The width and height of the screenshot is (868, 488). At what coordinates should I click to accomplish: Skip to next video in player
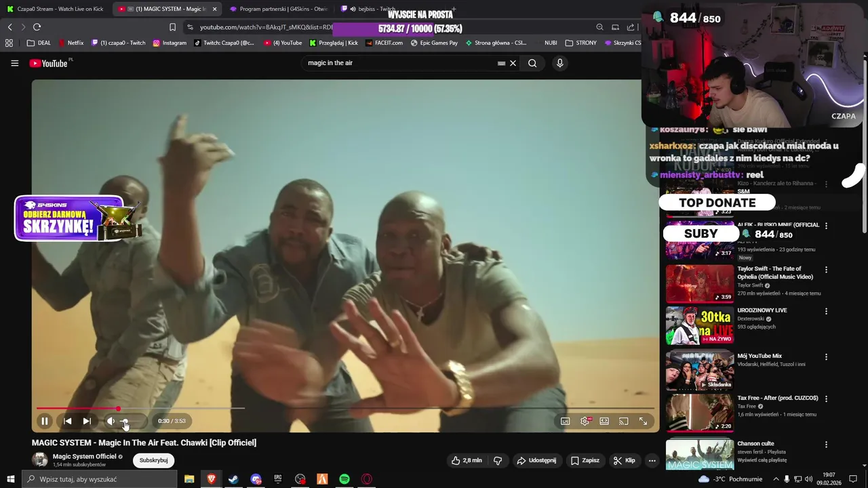(87, 421)
